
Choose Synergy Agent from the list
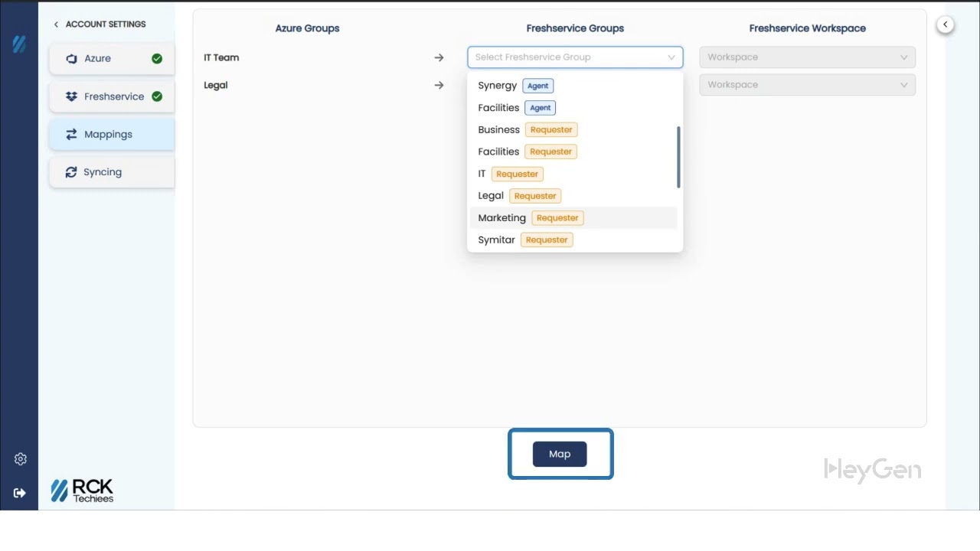pos(573,86)
